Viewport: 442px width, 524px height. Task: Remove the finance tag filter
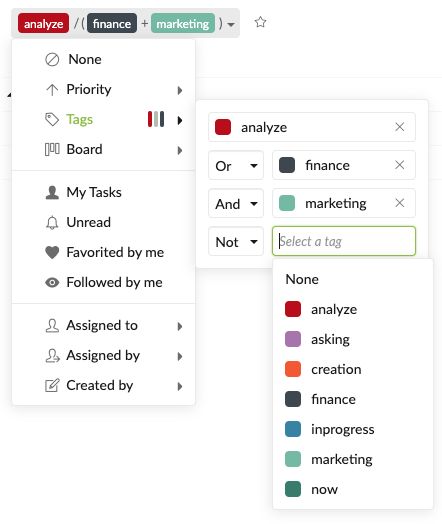(x=400, y=165)
